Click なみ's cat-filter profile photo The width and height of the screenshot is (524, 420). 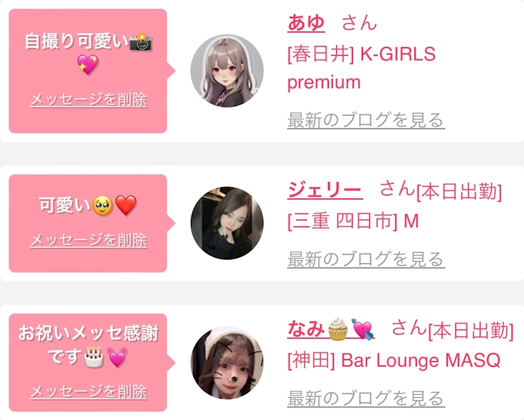click(x=227, y=363)
